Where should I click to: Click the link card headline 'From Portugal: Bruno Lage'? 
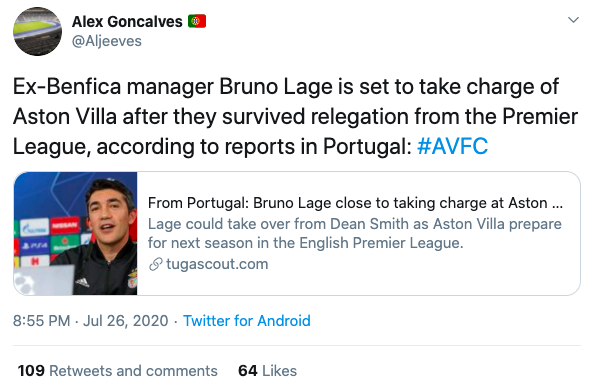(355, 203)
